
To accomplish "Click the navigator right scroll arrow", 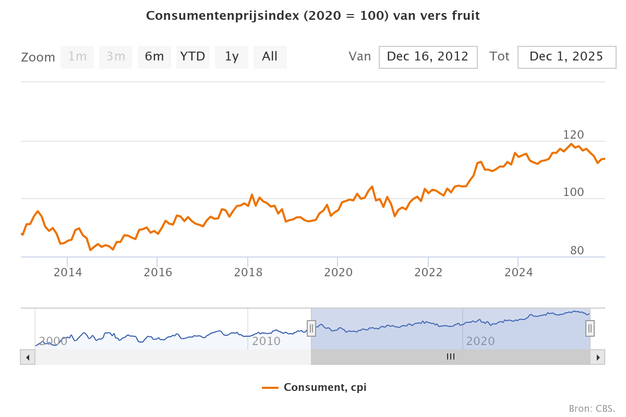I will (x=598, y=356).
